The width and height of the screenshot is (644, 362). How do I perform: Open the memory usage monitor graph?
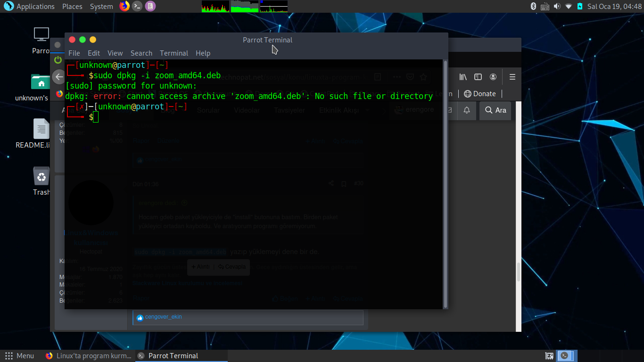(x=245, y=6)
